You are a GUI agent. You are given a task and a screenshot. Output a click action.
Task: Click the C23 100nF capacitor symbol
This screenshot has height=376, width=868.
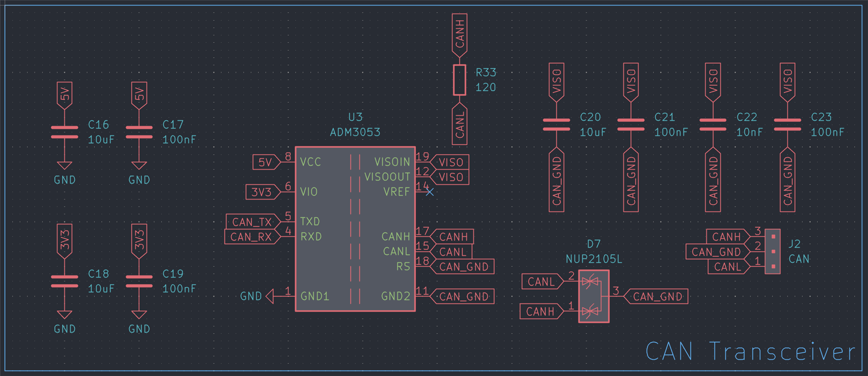(x=787, y=125)
